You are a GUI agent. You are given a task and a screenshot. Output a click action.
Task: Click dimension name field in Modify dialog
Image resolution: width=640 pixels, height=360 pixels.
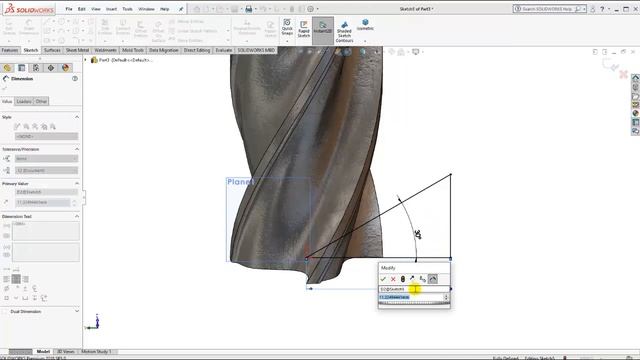tap(414, 289)
